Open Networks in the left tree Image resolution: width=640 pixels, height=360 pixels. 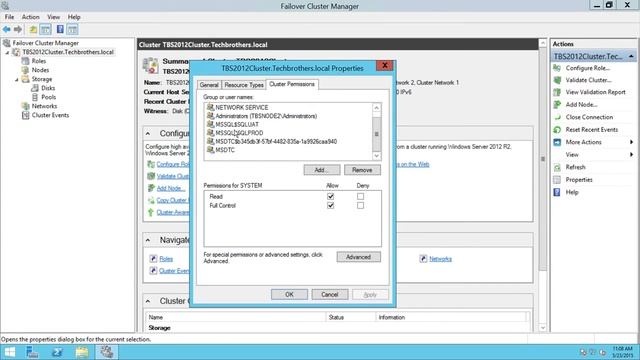tap(44, 106)
